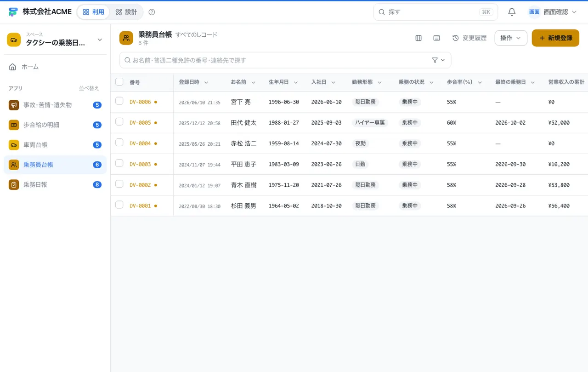Open 変更履歴 change history
The image size is (588, 372).
pyautogui.click(x=469, y=38)
